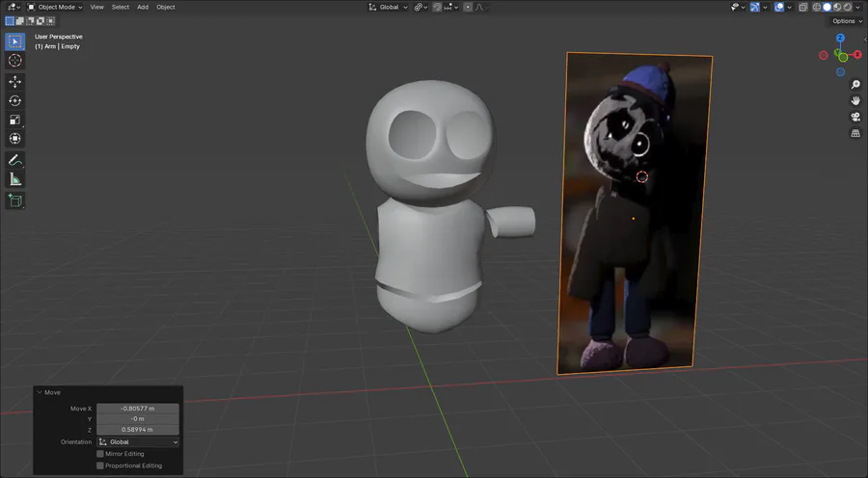Screen dimensions: 868x478
Task: Toggle camera view with camera icon
Action: click(x=855, y=117)
